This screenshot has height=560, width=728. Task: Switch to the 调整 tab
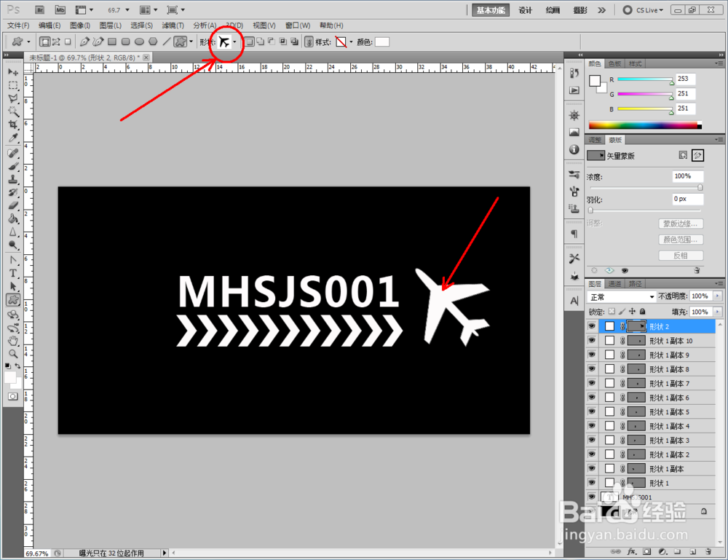click(595, 140)
